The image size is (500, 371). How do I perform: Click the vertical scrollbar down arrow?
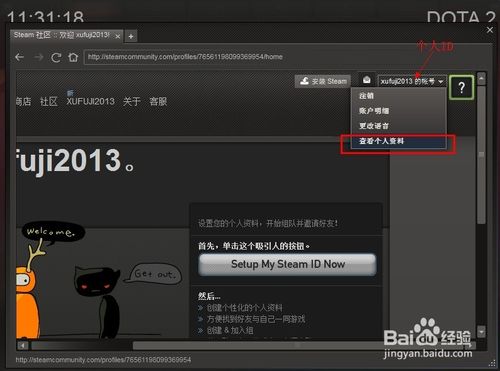[x=481, y=332]
